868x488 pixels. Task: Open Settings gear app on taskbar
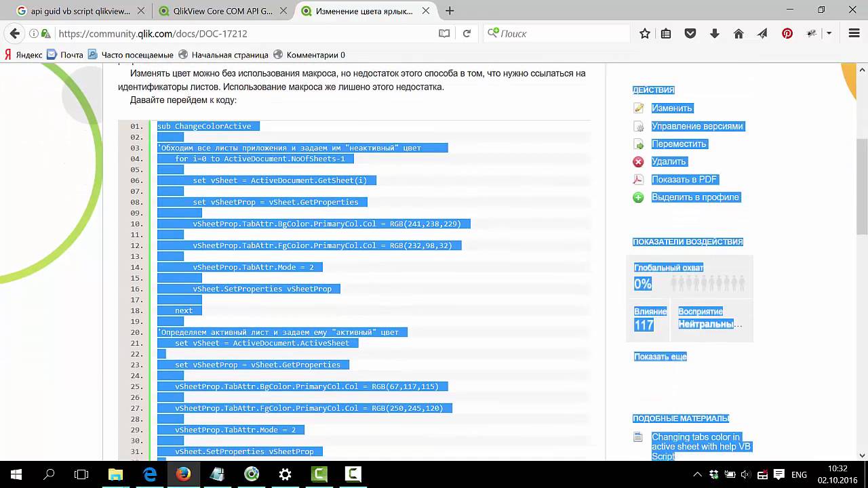point(285,474)
